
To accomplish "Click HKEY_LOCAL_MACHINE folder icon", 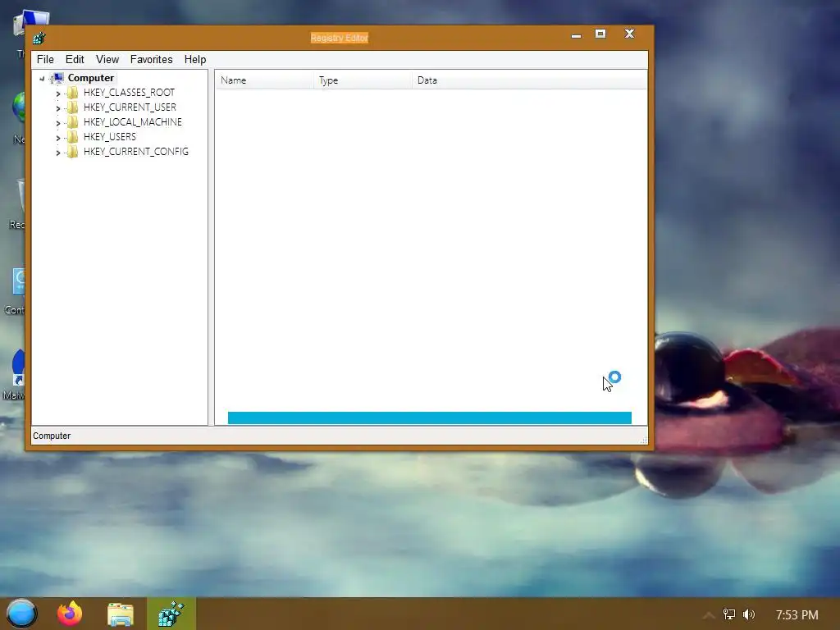I will [72, 122].
